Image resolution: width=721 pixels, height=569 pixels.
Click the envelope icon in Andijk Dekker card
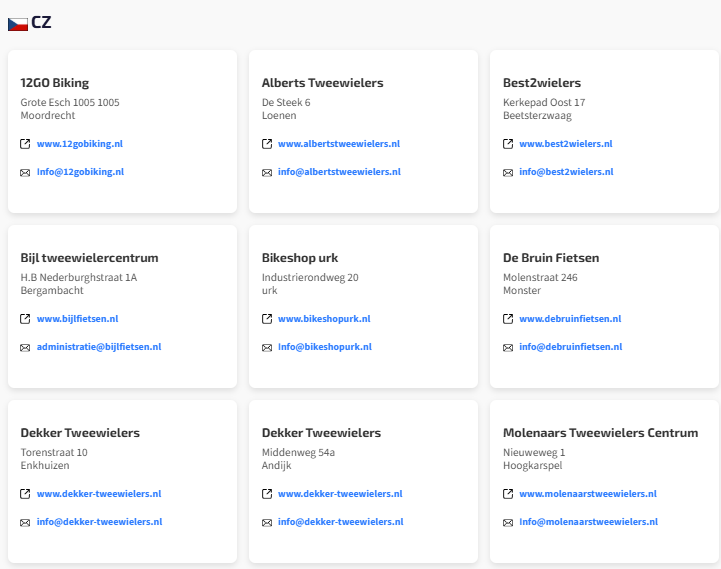(267, 523)
